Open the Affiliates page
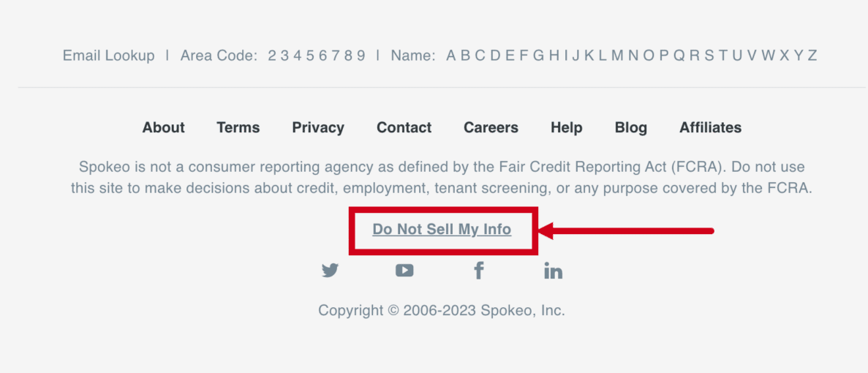Image resolution: width=868 pixels, height=373 pixels. pyautogui.click(x=711, y=127)
